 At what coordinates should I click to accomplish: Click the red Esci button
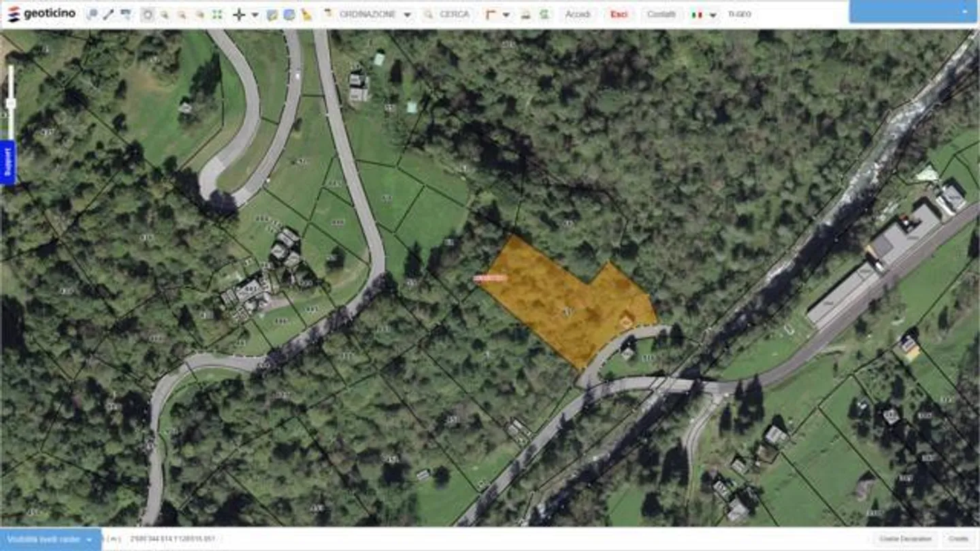[619, 14]
